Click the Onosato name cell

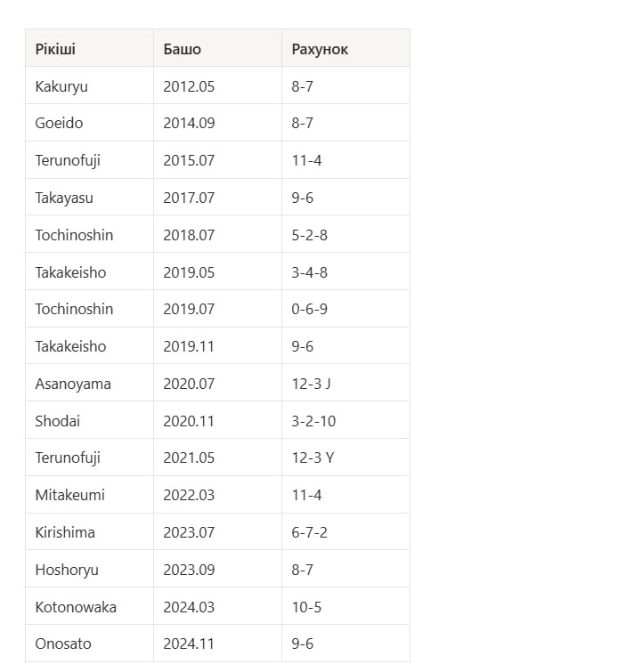point(63,644)
